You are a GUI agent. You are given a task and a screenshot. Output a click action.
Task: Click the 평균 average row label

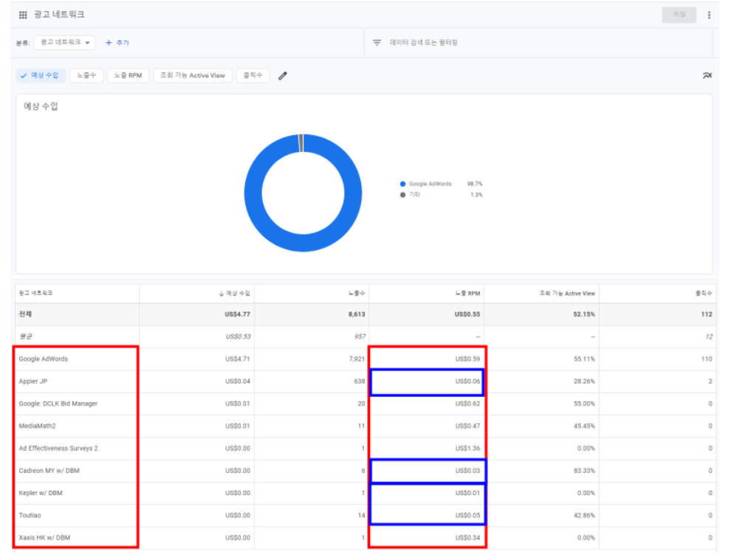pos(25,336)
